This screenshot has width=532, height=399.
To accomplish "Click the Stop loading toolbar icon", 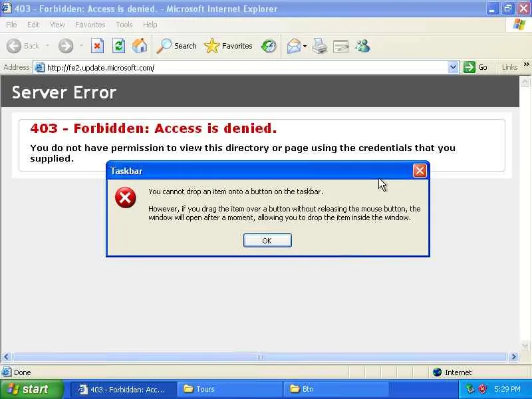I will pos(97,46).
